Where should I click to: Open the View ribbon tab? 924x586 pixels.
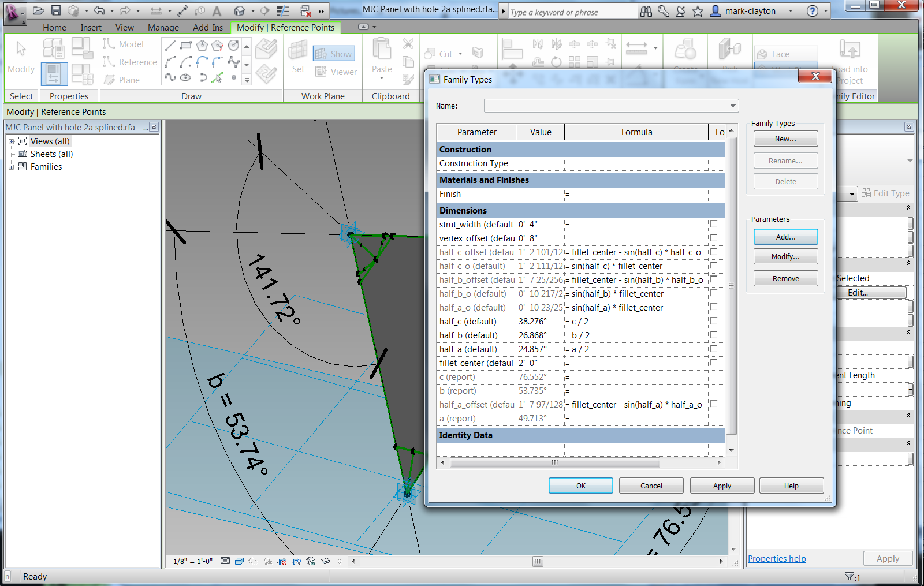124,28
